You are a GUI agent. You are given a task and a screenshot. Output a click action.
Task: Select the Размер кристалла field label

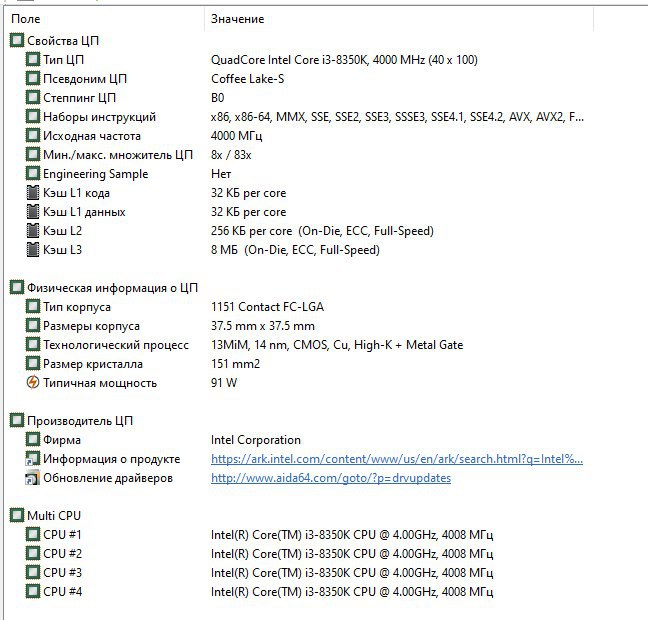[93, 364]
